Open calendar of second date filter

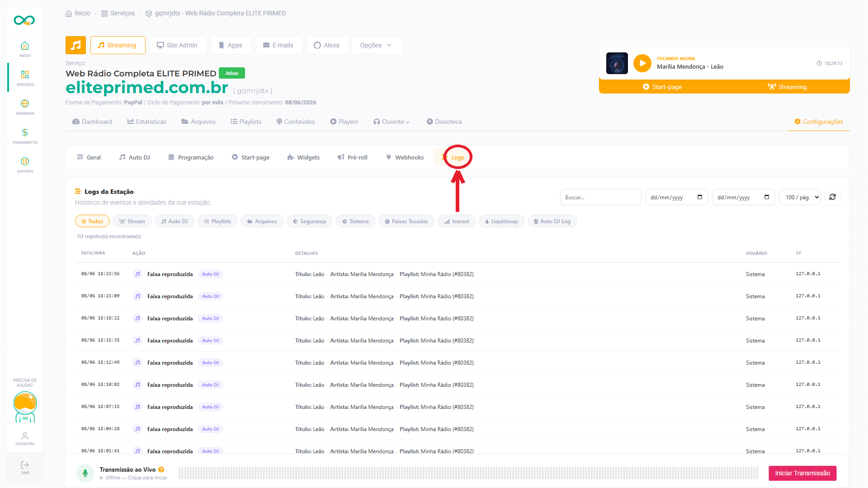pos(767,197)
